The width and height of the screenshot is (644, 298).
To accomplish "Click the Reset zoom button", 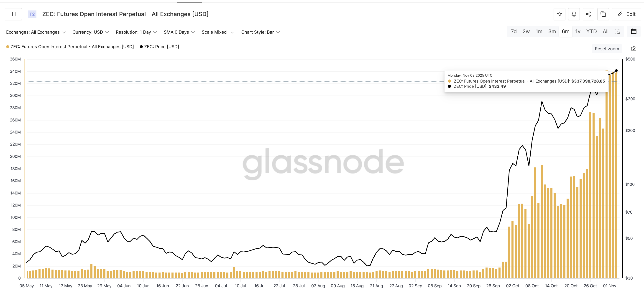I will (x=607, y=48).
